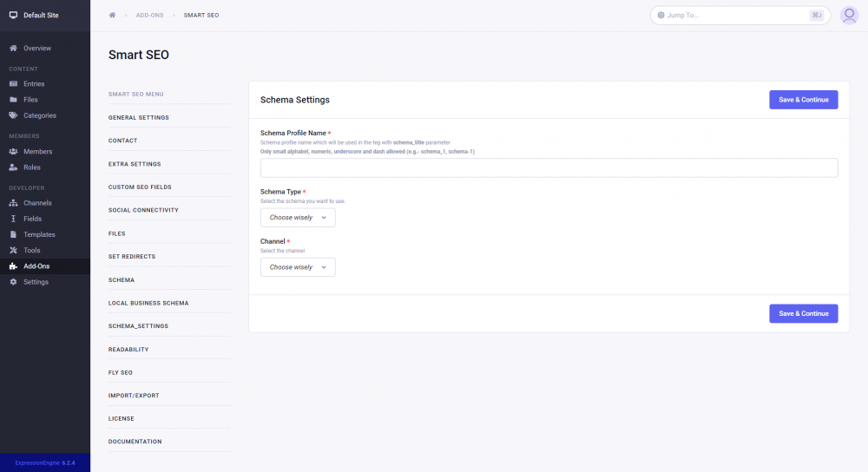
Task: Open Settings via the gear icon
Action: (x=13, y=282)
